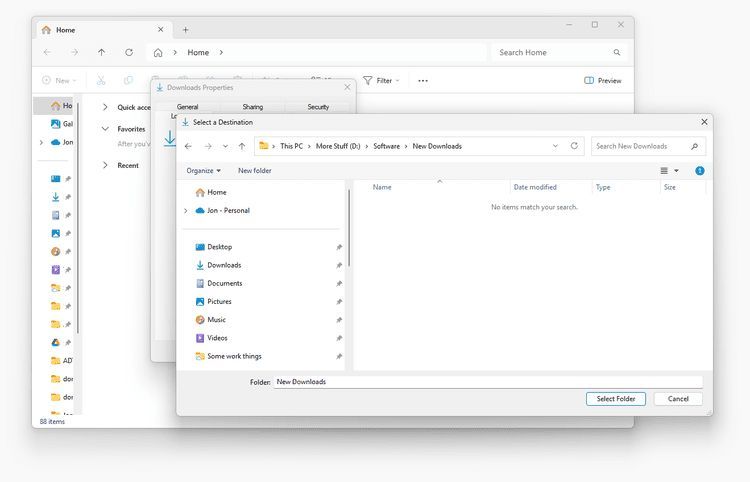Open the view options dropdown in the dialog
The width and height of the screenshot is (750, 482).
[x=676, y=171]
